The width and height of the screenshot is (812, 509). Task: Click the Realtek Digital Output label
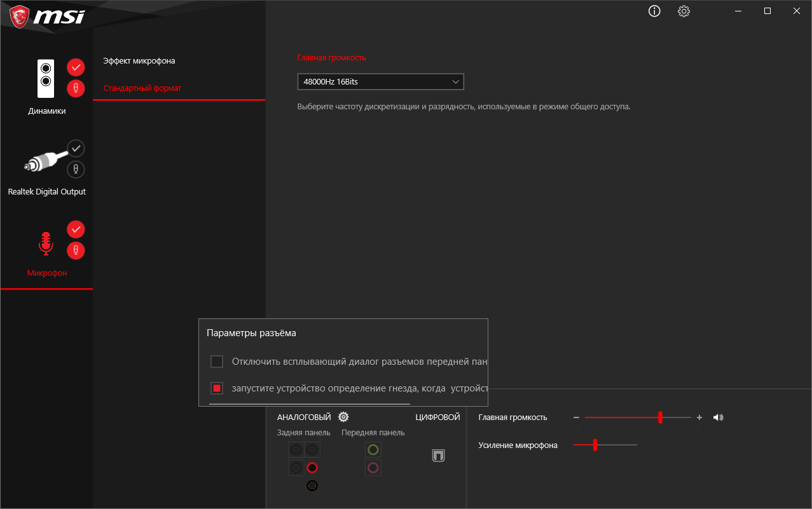point(47,192)
